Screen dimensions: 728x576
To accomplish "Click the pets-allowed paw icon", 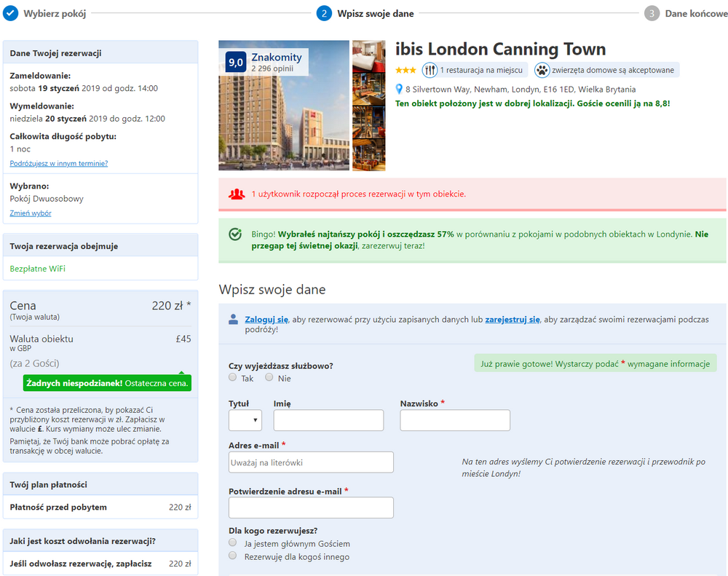I will click(x=542, y=70).
